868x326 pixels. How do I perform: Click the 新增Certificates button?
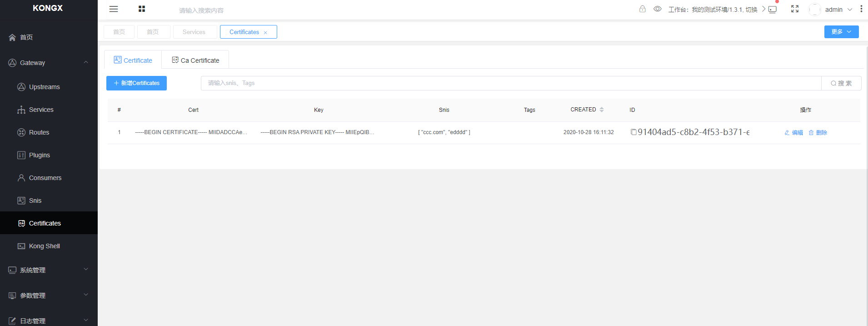click(x=136, y=83)
